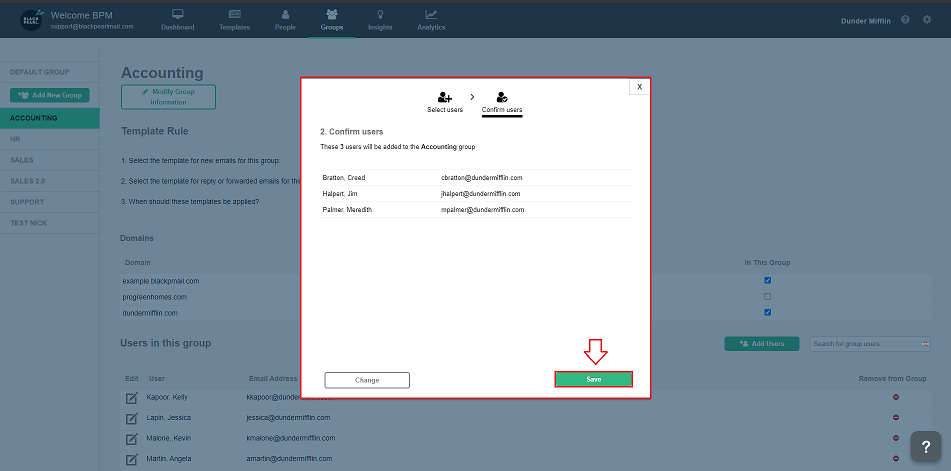Image resolution: width=951 pixels, height=471 pixels.
Task: Click mpalmer@dundermifflin.com email
Action: 482,209
